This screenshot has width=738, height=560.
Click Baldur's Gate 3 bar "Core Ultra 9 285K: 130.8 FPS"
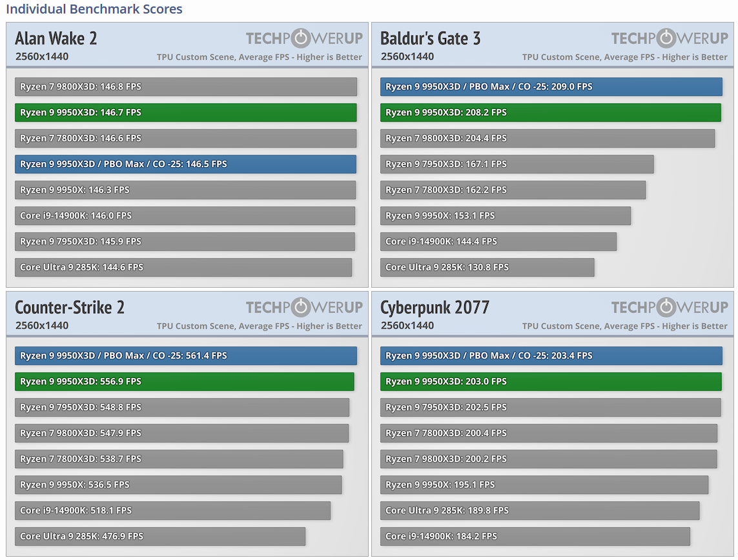pos(487,268)
